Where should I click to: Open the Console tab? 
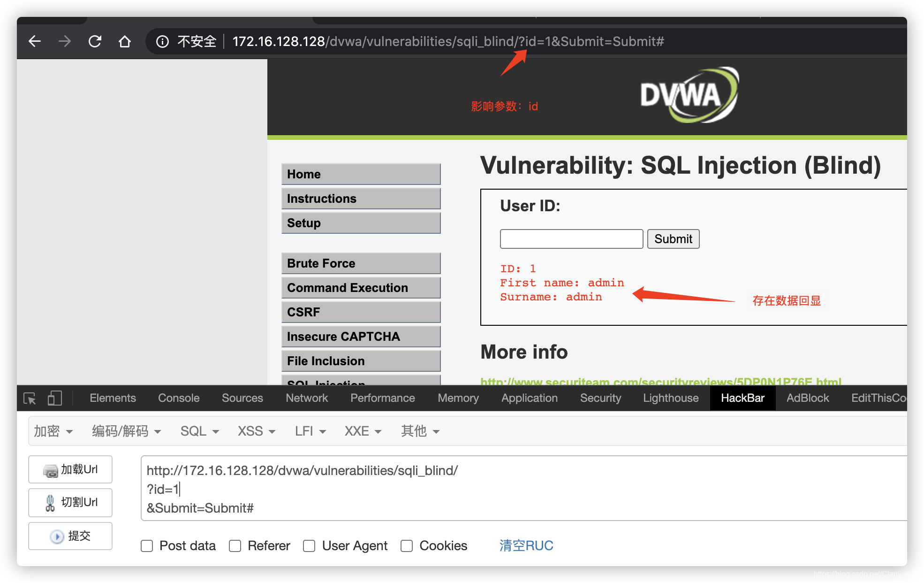[x=179, y=398]
